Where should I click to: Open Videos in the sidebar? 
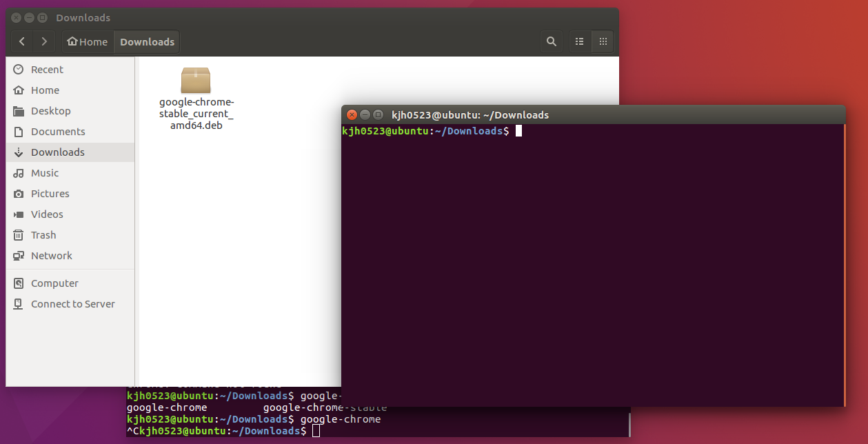tap(70, 214)
